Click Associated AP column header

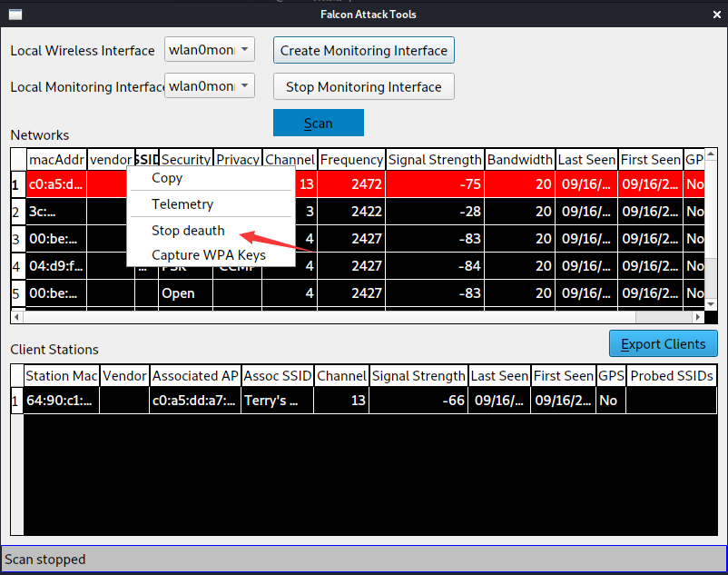pyautogui.click(x=195, y=375)
